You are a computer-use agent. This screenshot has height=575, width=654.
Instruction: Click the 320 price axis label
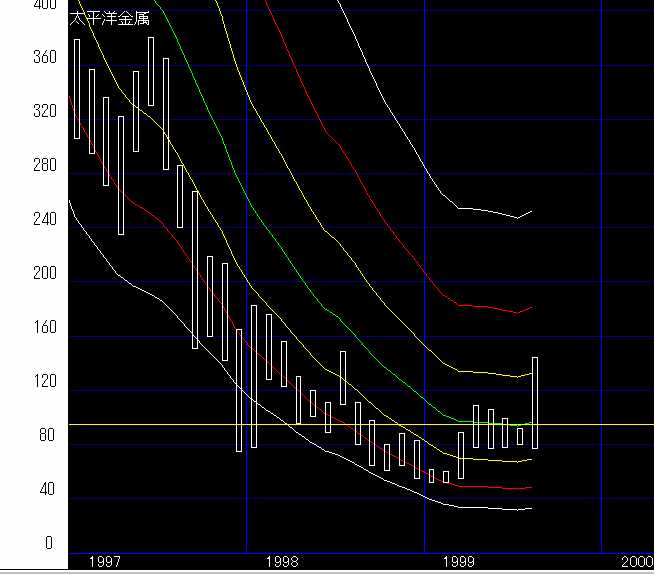(x=43, y=111)
